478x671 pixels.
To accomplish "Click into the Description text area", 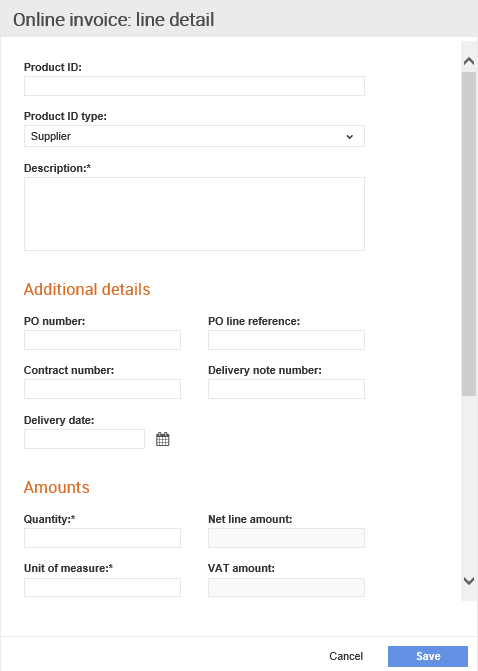I will pos(194,214).
